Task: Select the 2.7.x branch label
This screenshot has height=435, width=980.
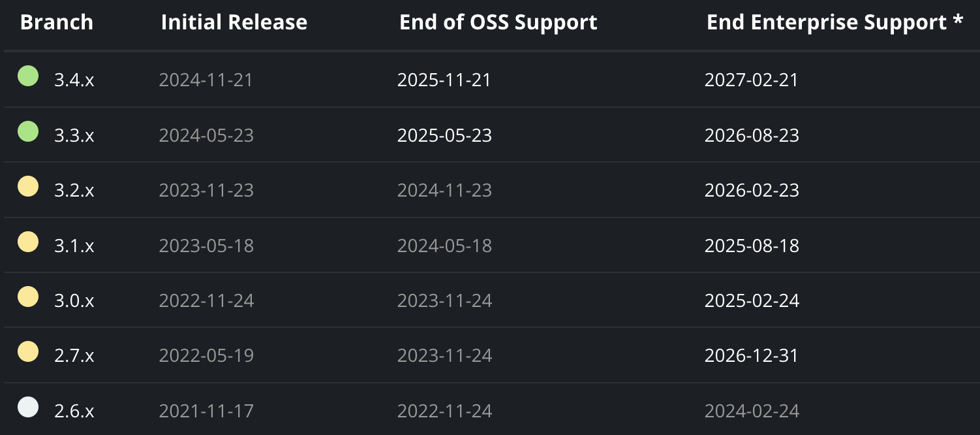Action: coord(74,356)
